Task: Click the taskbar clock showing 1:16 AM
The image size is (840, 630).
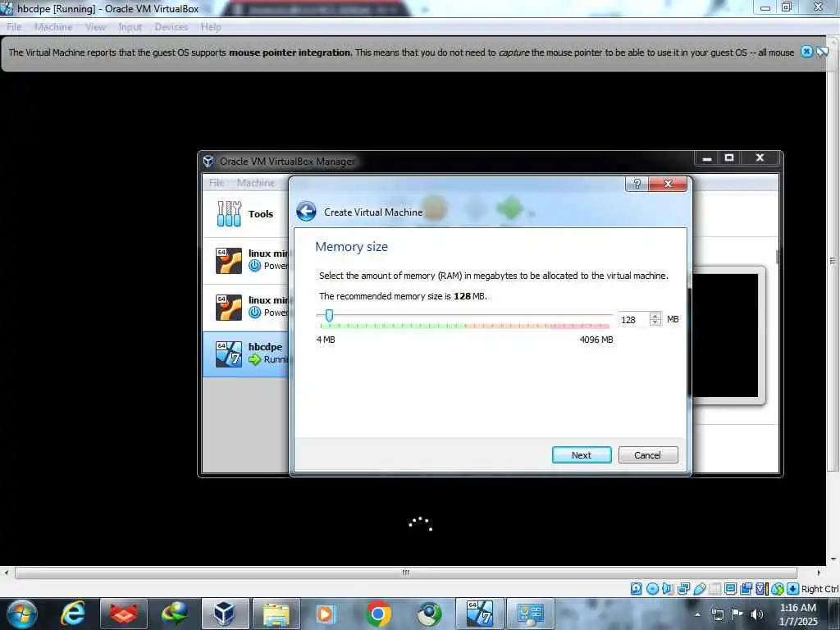Action: pos(798,614)
